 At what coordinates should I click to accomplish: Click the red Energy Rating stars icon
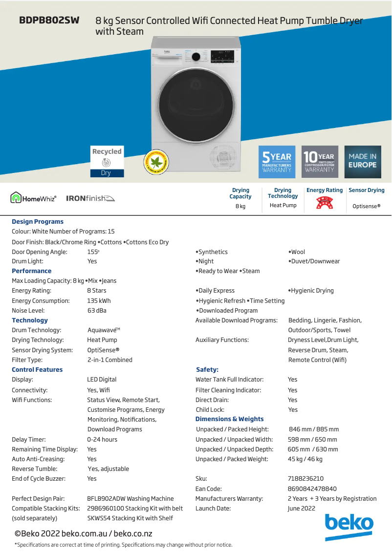pos(324,203)
